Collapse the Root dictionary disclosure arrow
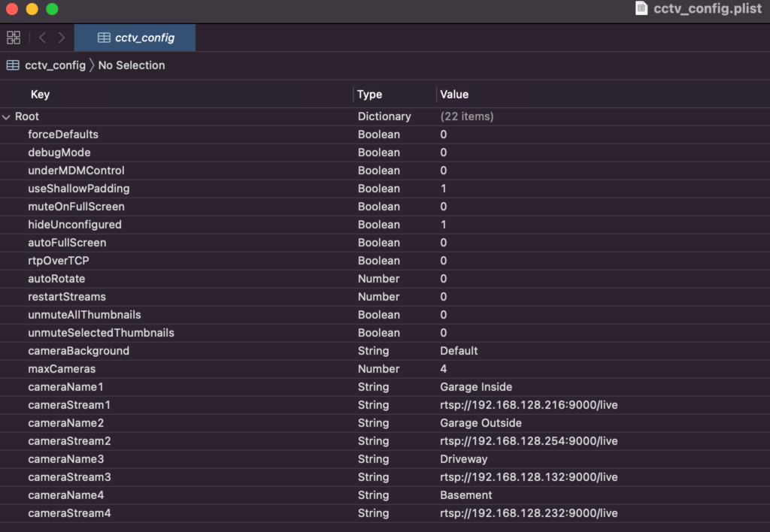 [7, 117]
